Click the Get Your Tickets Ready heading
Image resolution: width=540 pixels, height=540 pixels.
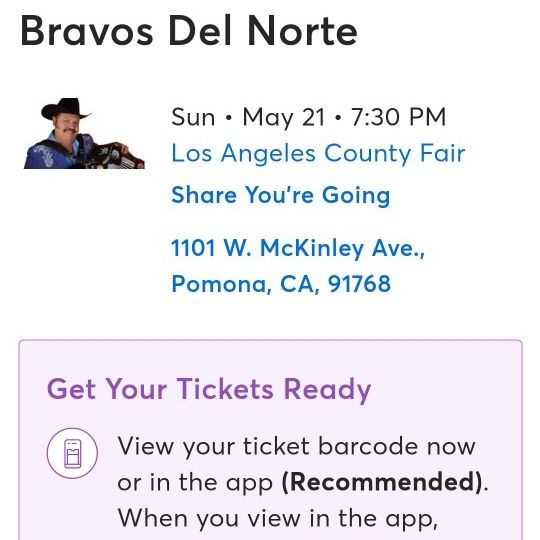pos(209,390)
